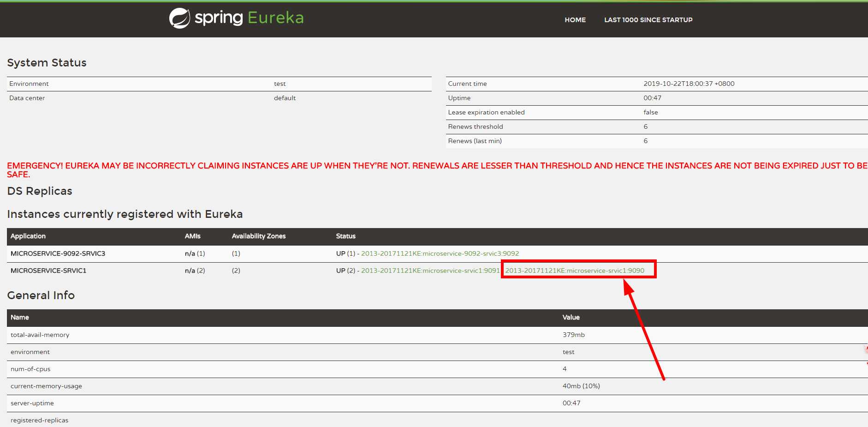Click 'Instances currently registered with Eureka' heading
The image size is (868, 427).
tap(125, 214)
